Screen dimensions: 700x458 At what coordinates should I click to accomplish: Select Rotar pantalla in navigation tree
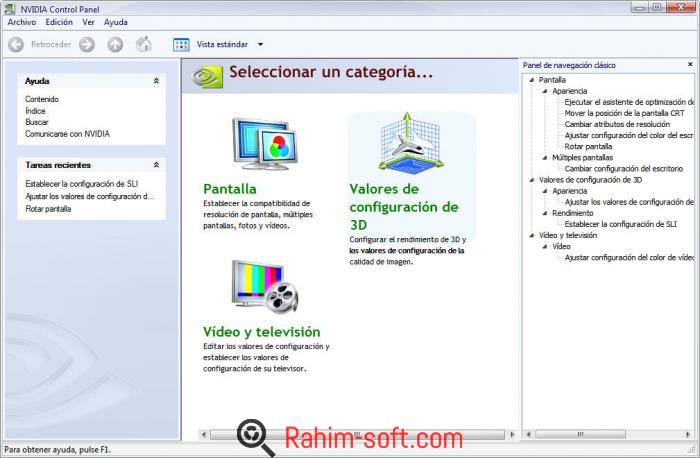(588, 146)
